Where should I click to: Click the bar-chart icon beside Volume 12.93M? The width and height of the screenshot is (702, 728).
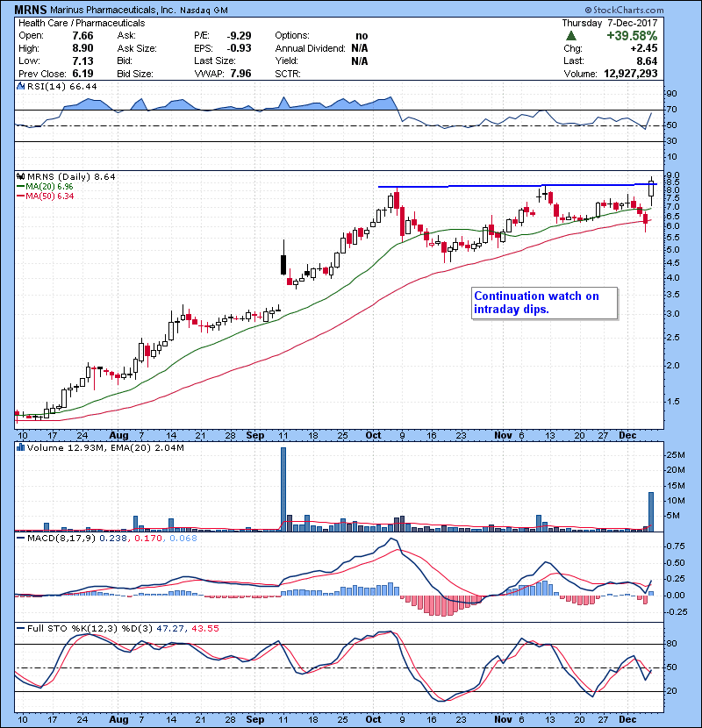(x=20, y=447)
